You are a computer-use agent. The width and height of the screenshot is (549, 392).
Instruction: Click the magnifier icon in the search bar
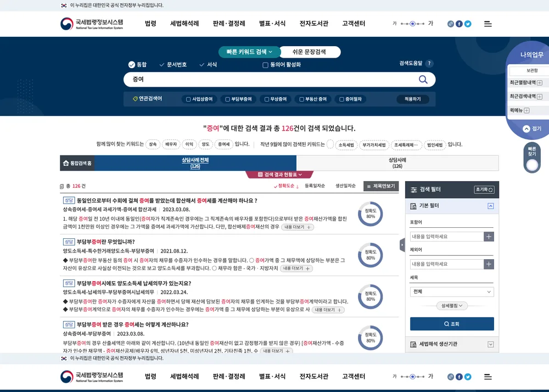423,80
